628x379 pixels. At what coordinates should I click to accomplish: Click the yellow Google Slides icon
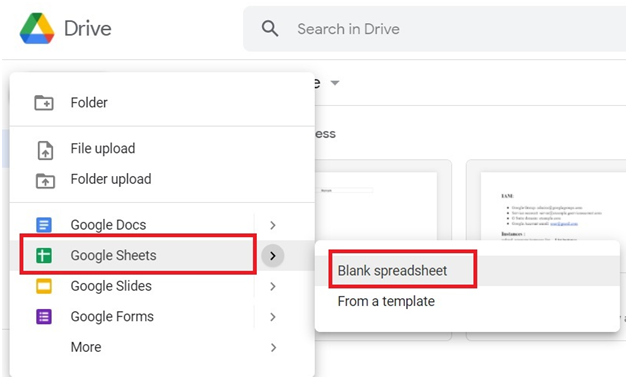point(44,286)
